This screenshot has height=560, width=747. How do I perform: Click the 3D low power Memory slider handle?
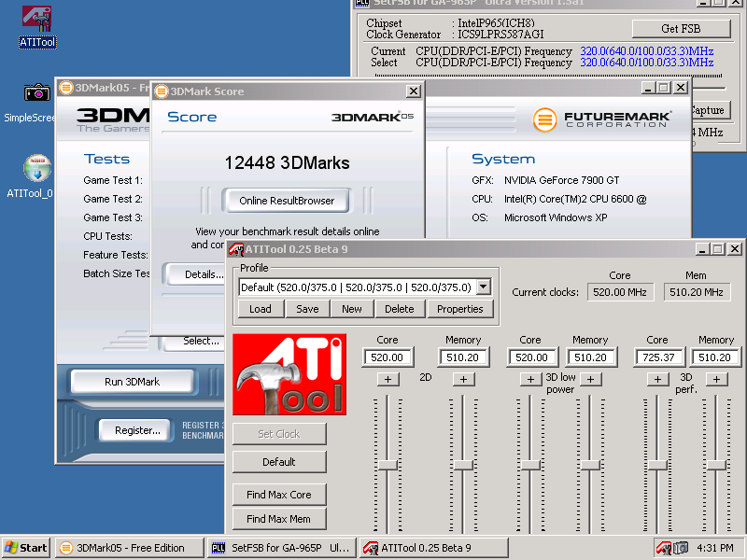(590, 465)
